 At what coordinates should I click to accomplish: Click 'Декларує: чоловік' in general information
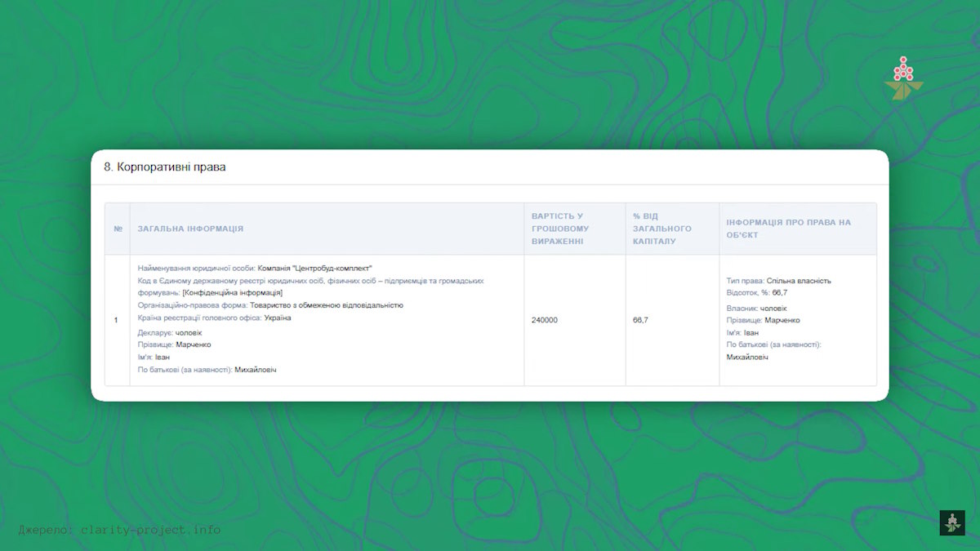coord(170,332)
